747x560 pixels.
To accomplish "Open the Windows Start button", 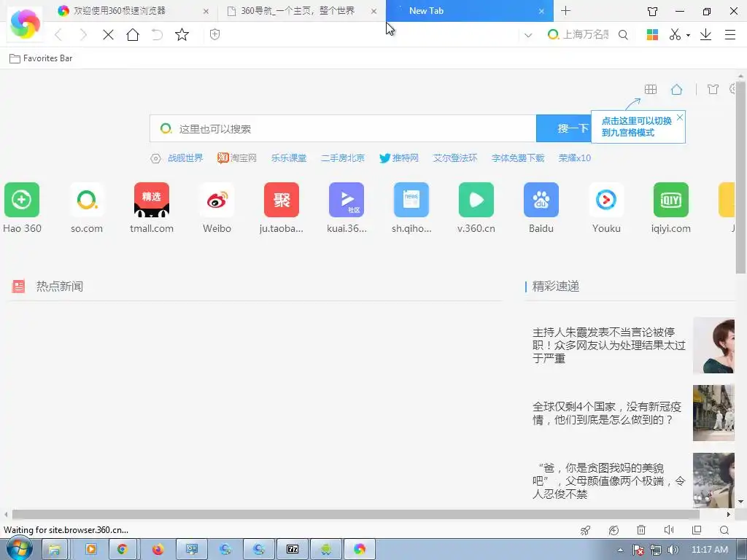I will click(x=20, y=549).
